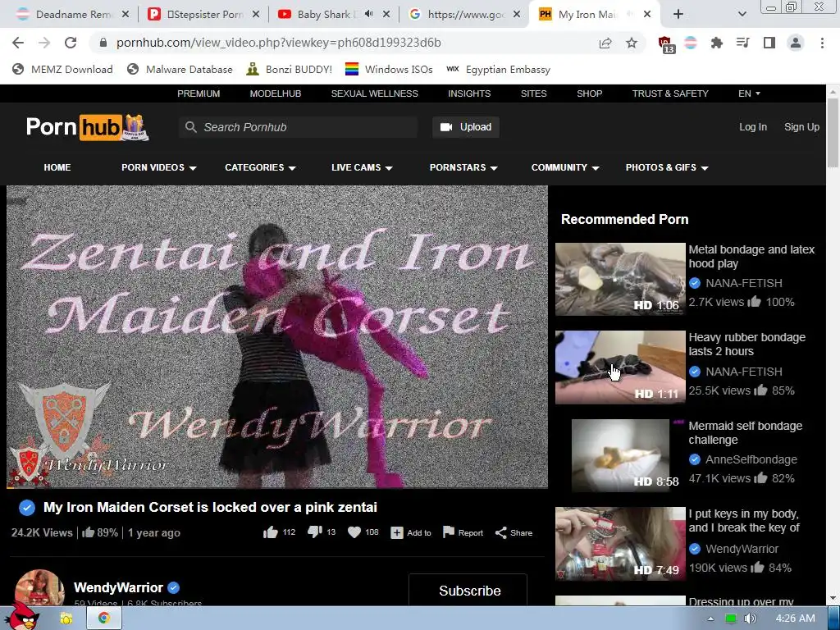Switch to the Baby Shark YouTube tab
Viewport: 840px width, 630px height.
click(x=330, y=15)
